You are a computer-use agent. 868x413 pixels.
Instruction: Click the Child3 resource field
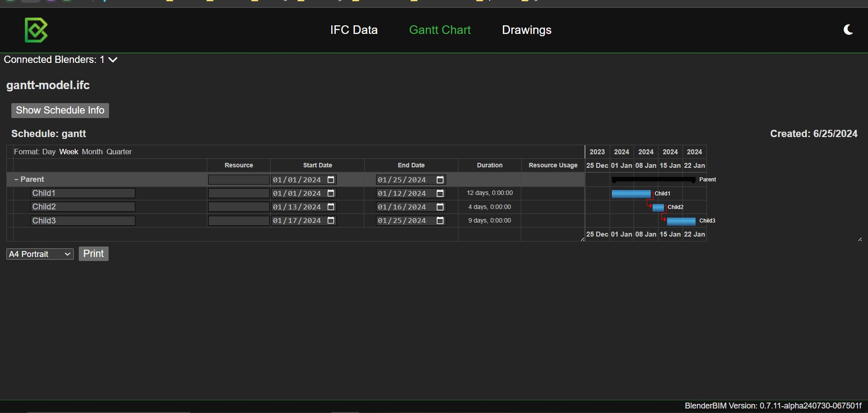(238, 221)
